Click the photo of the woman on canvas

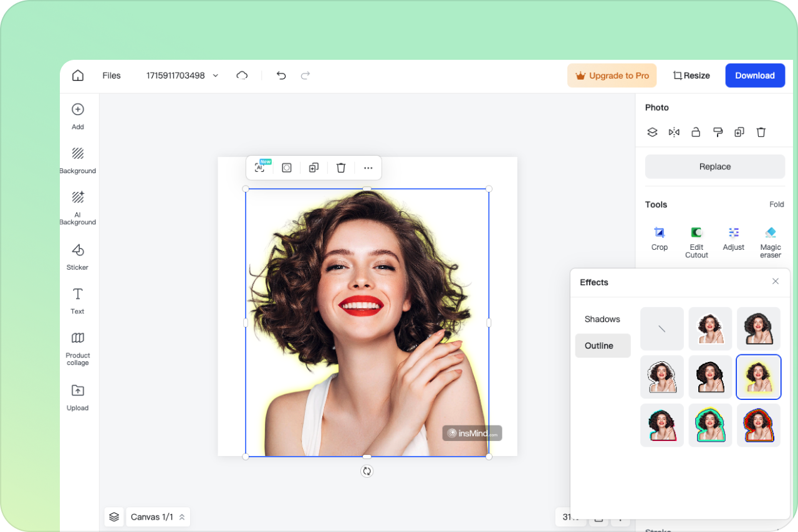click(367, 323)
